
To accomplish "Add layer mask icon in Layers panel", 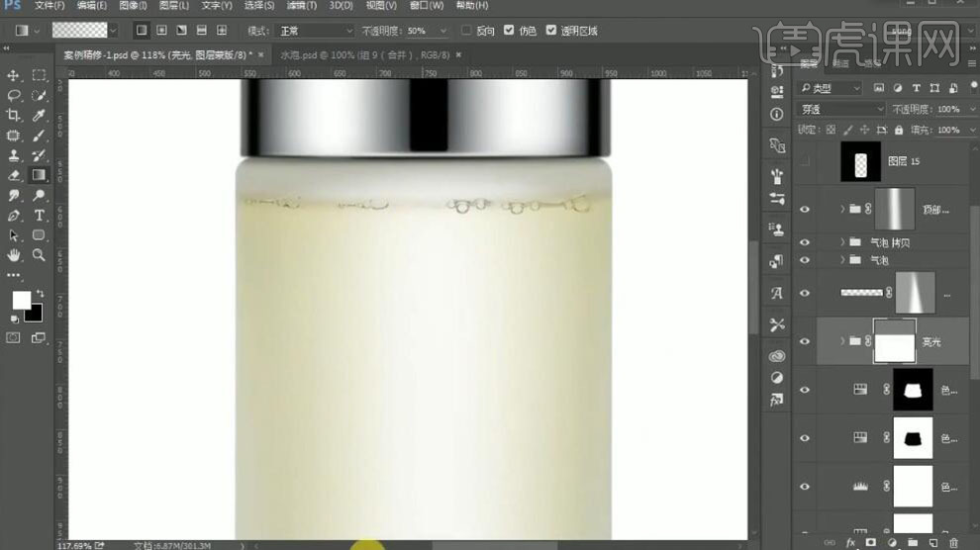I will pos(871,542).
